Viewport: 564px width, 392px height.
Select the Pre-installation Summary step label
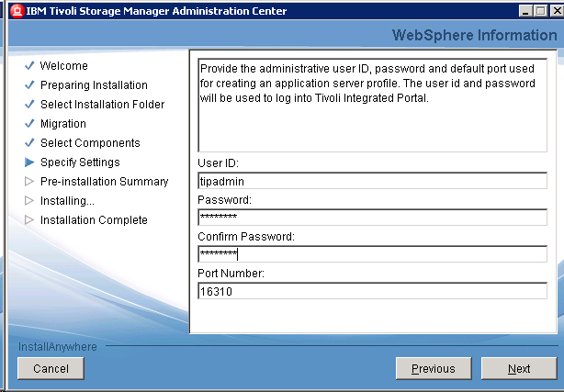tap(105, 182)
